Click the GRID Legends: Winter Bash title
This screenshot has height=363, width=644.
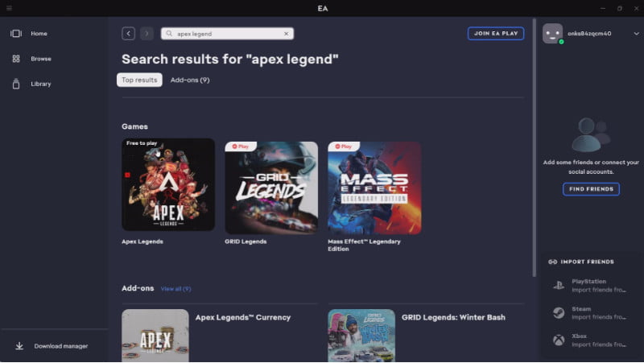coord(453,317)
